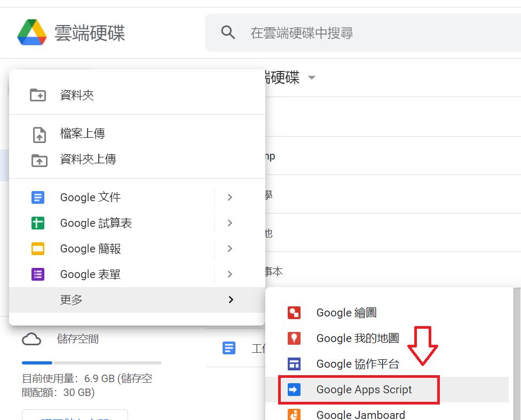Click the yellow Google Slides icon
This screenshot has width=521, height=420.
click(x=38, y=249)
